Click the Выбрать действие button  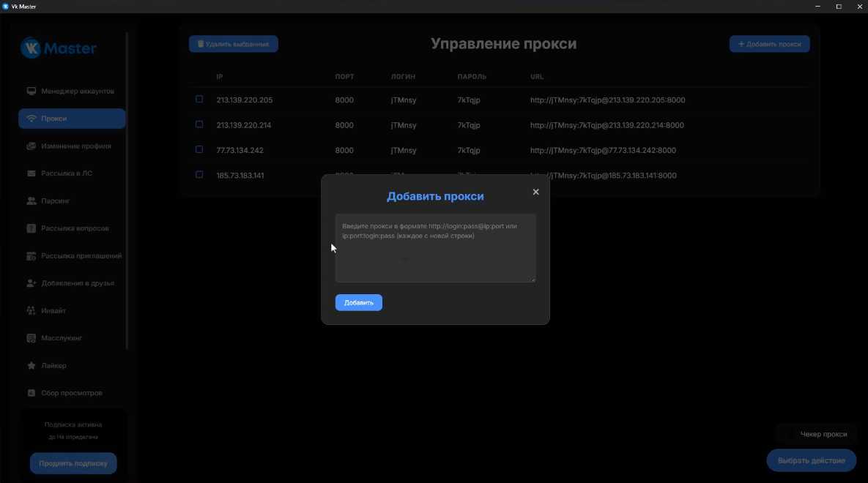[811, 460]
